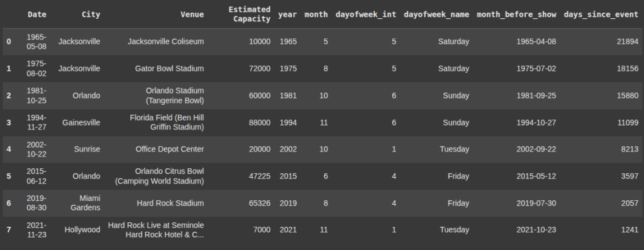Click the dayofweek_name column header
Image resolution: width=644 pixels, height=250 pixels.
tap(436, 14)
